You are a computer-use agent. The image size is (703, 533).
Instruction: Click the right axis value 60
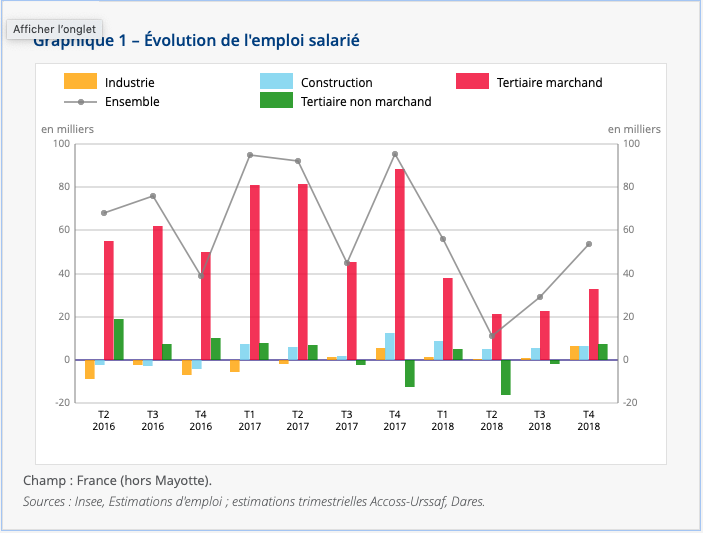click(x=629, y=230)
